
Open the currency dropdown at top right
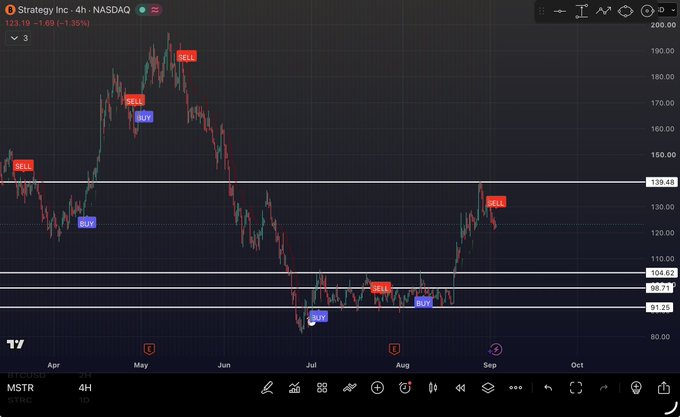tap(667, 10)
